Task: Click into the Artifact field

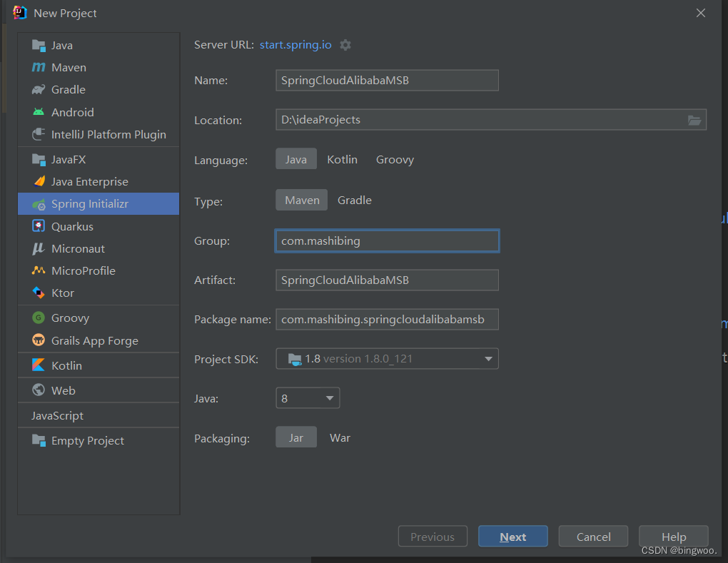Action: coord(388,280)
